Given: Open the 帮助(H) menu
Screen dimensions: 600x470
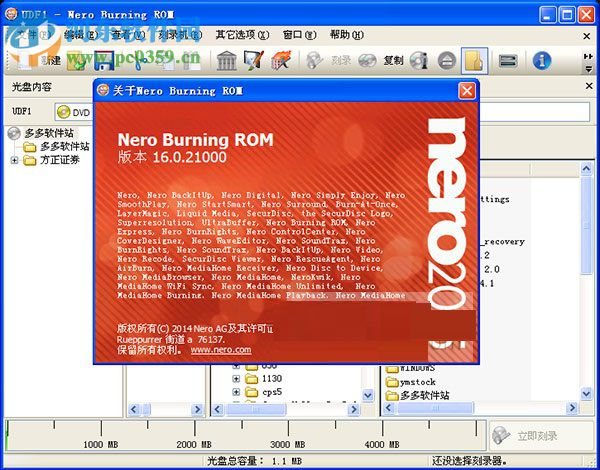Looking at the screenshot, I should (x=347, y=35).
